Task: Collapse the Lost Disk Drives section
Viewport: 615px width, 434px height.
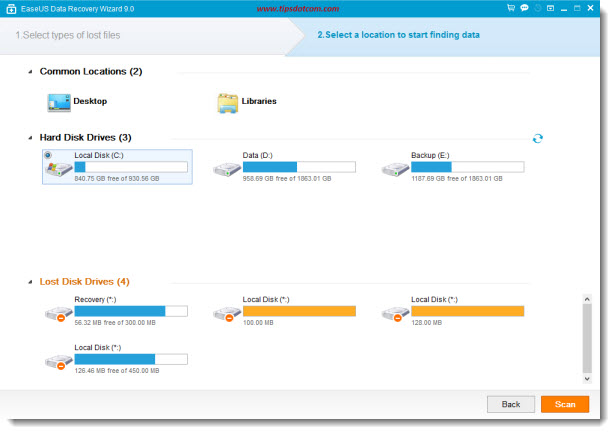Action: (x=30, y=282)
